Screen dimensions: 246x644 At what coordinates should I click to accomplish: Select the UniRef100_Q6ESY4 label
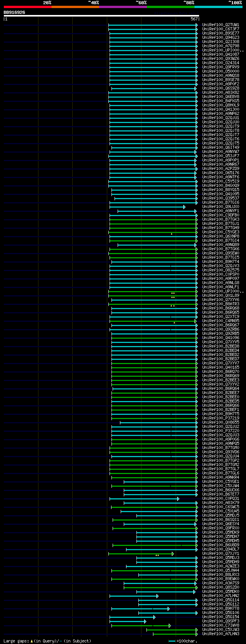click(221, 524)
